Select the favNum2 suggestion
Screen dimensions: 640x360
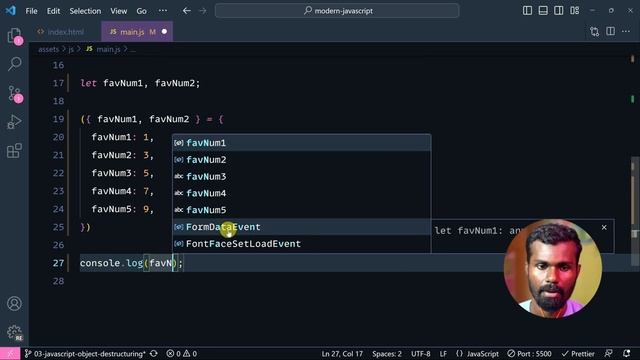[x=302, y=160]
